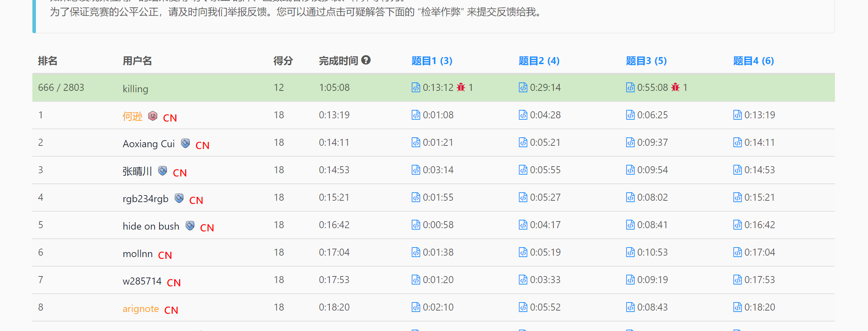868x331 pixels.
Task: Open Aoxiang Cui's code icon at 0:01:21
Action: (x=416, y=142)
